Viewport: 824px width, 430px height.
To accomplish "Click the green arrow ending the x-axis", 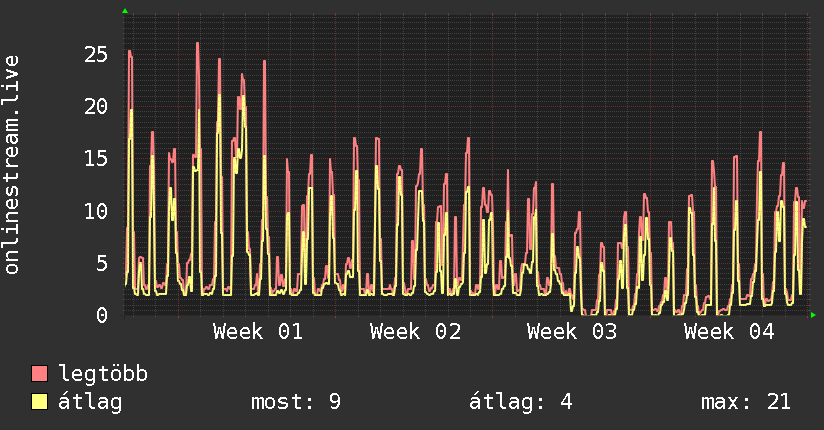I will point(813,315).
